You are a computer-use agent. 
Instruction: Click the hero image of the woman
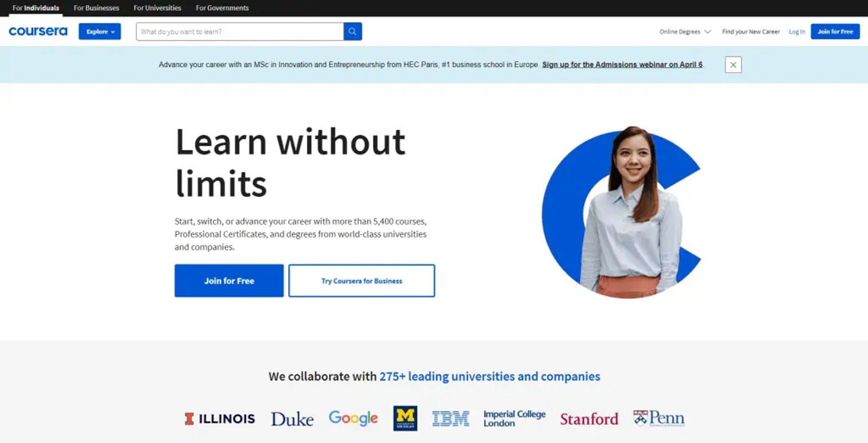point(622,213)
